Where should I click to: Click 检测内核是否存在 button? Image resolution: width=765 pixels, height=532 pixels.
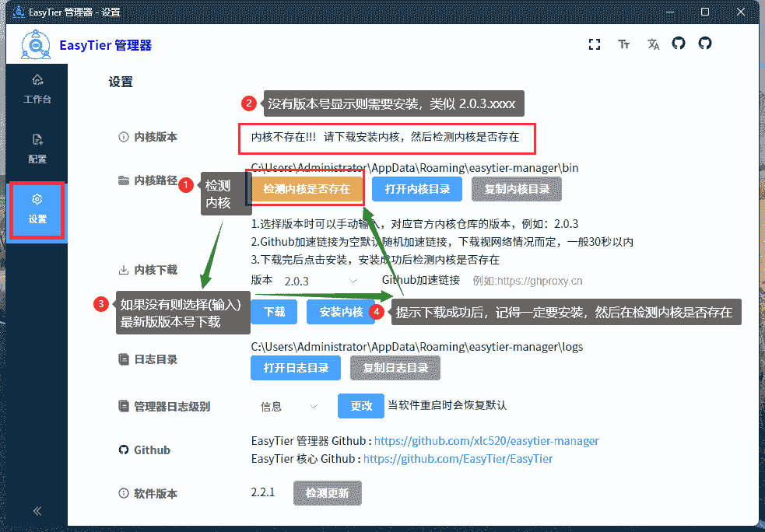[x=306, y=188]
